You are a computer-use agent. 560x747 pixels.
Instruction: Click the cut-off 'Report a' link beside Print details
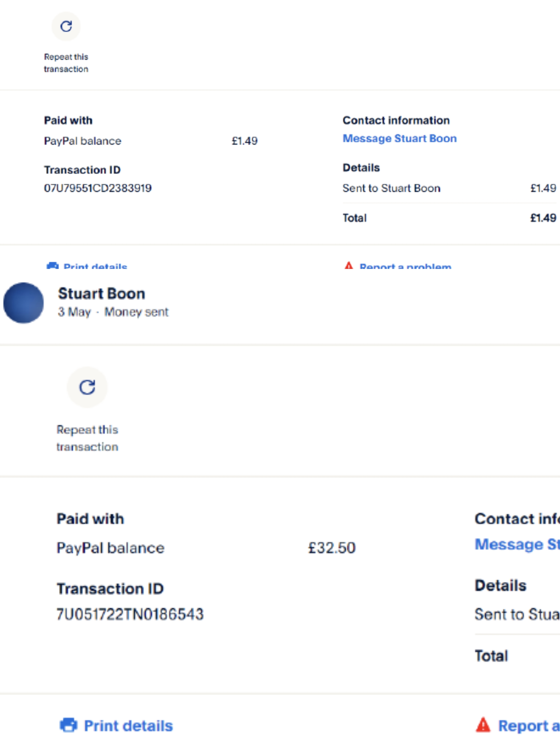(x=528, y=726)
